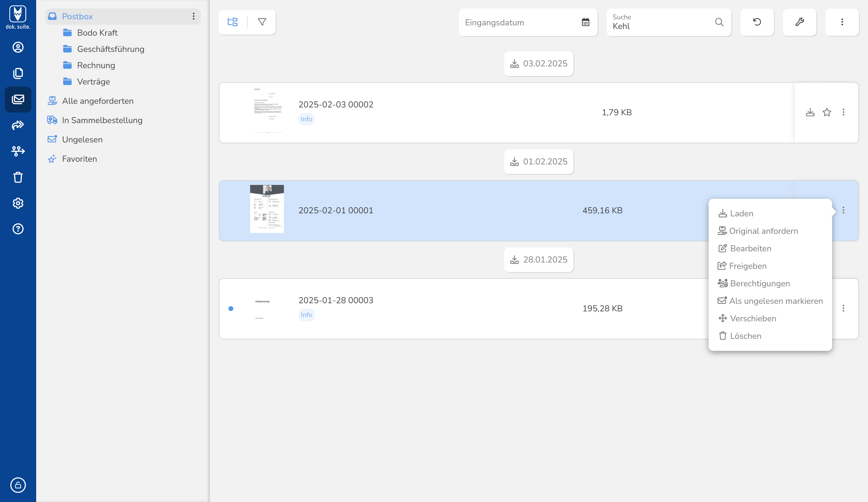868x502 pixels.
Task: Click the wrench tool icon in toolbar
Action: [x=800, y=22]
